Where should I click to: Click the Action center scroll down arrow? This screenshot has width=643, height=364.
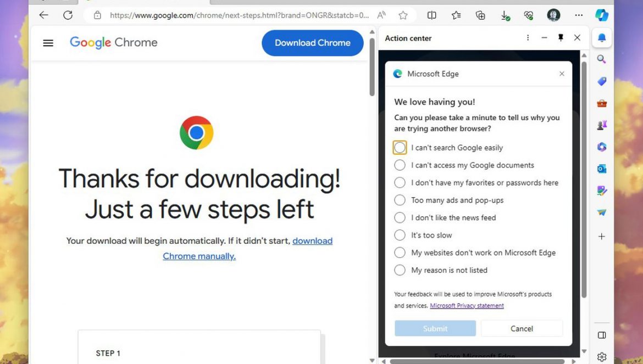pos(584,351)
